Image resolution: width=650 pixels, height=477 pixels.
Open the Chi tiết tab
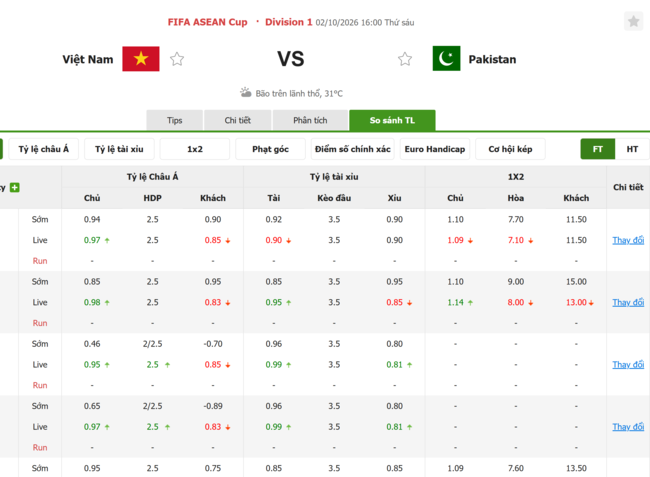238,120
